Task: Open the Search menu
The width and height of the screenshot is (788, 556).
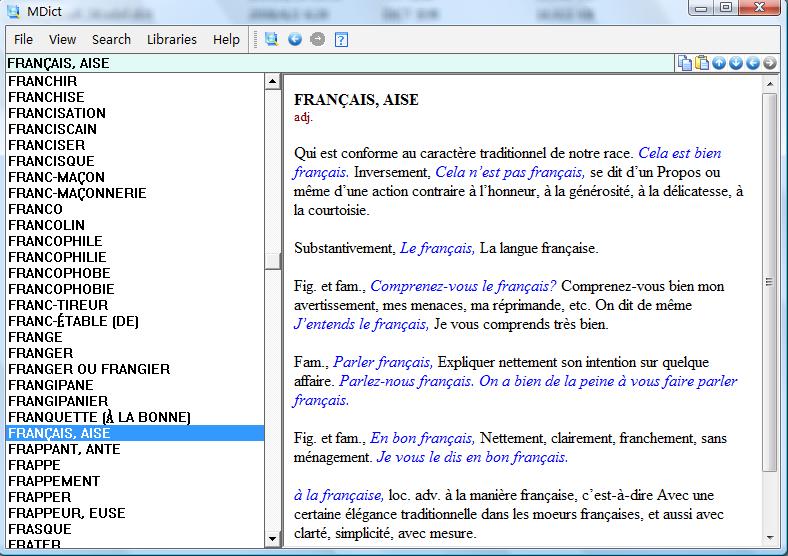Action: tap(111, 39)
